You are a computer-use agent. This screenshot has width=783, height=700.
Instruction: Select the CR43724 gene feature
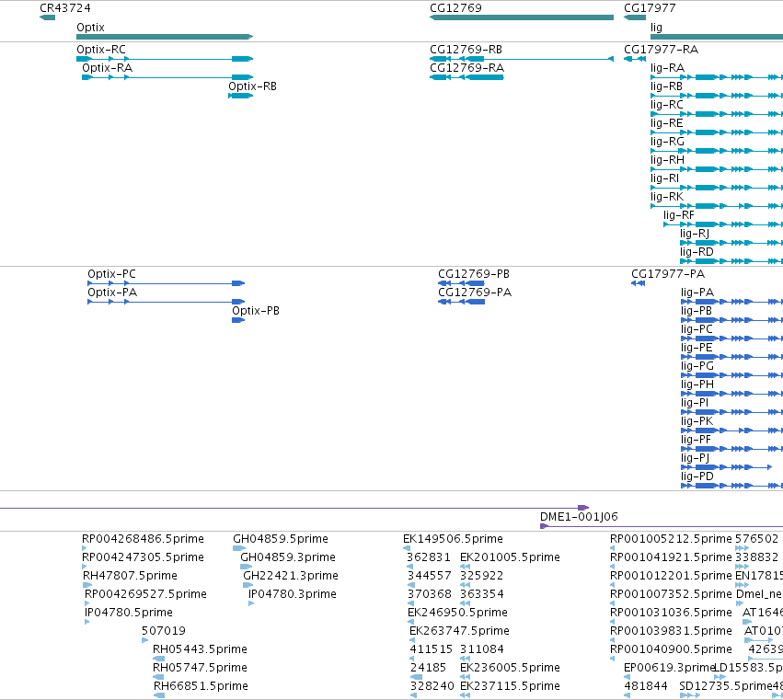(x=48, y=17)
